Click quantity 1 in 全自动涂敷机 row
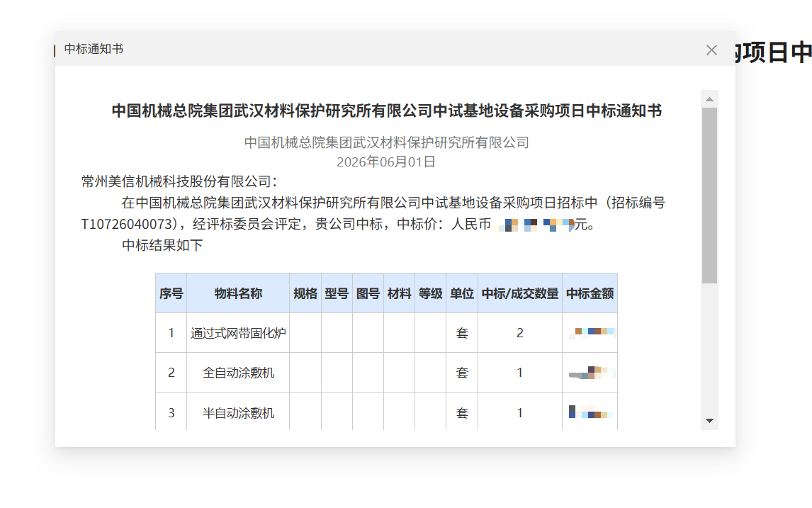 pyautogui.click(x=520, y=373)
